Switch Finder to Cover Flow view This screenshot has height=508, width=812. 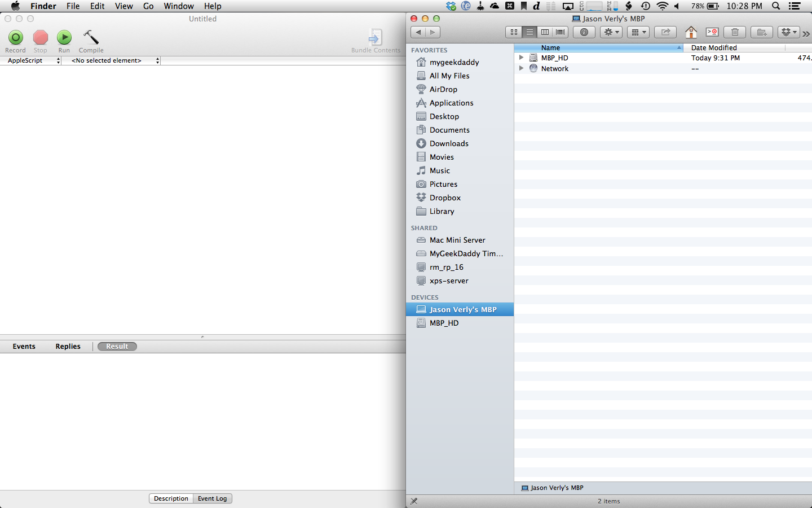[x=560, y=32]
